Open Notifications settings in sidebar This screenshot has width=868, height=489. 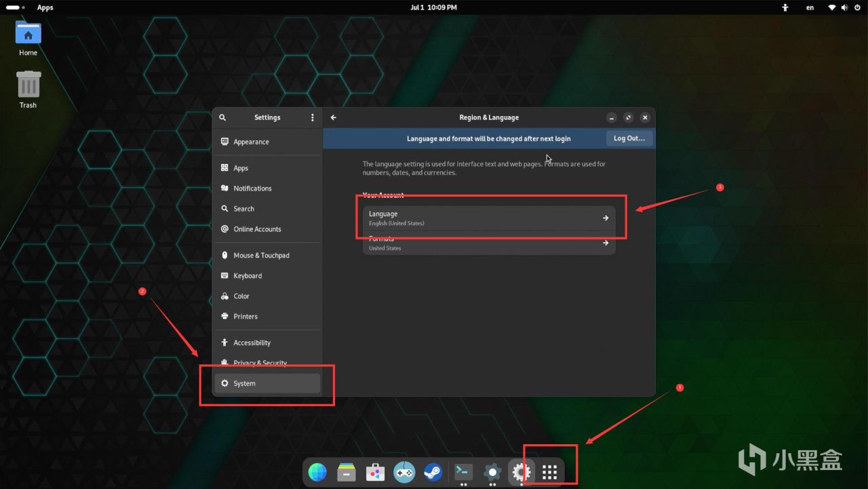pos(267,189)
